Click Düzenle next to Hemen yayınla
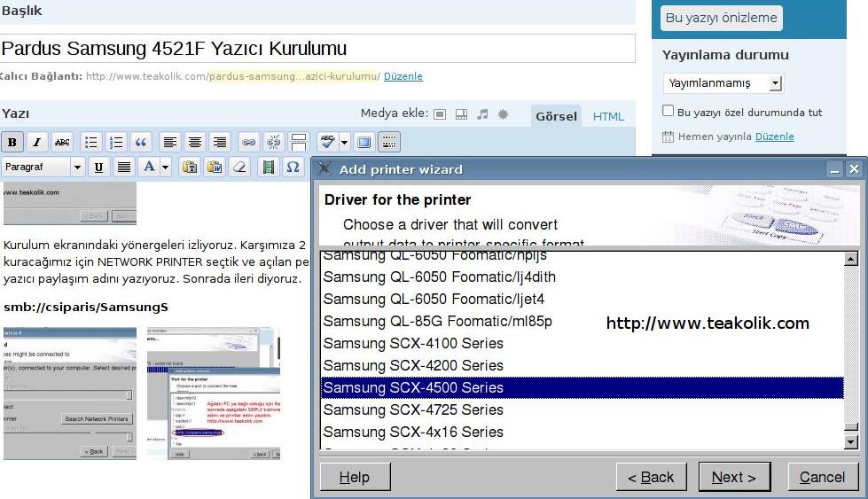 (774, 136)
